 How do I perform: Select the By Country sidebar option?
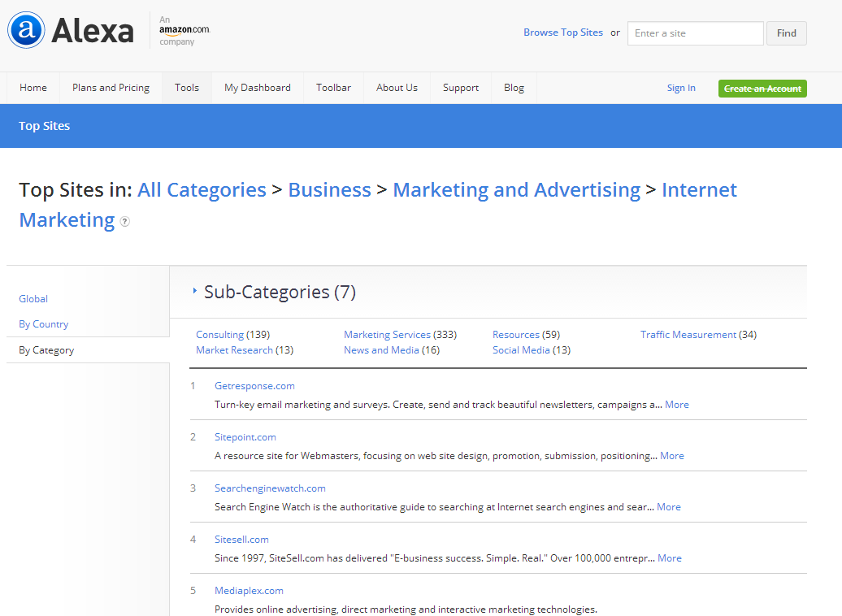tap(44, 324)
